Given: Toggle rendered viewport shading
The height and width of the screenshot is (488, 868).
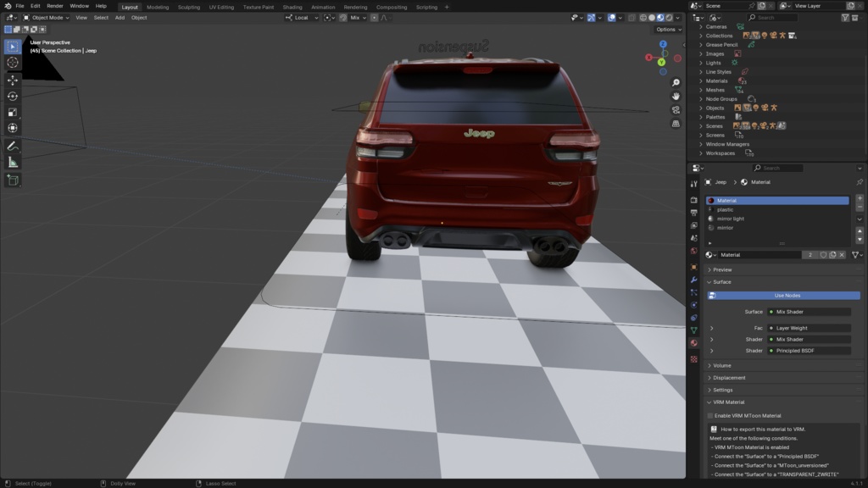Looking at the screenshot, I should [670, 18].
